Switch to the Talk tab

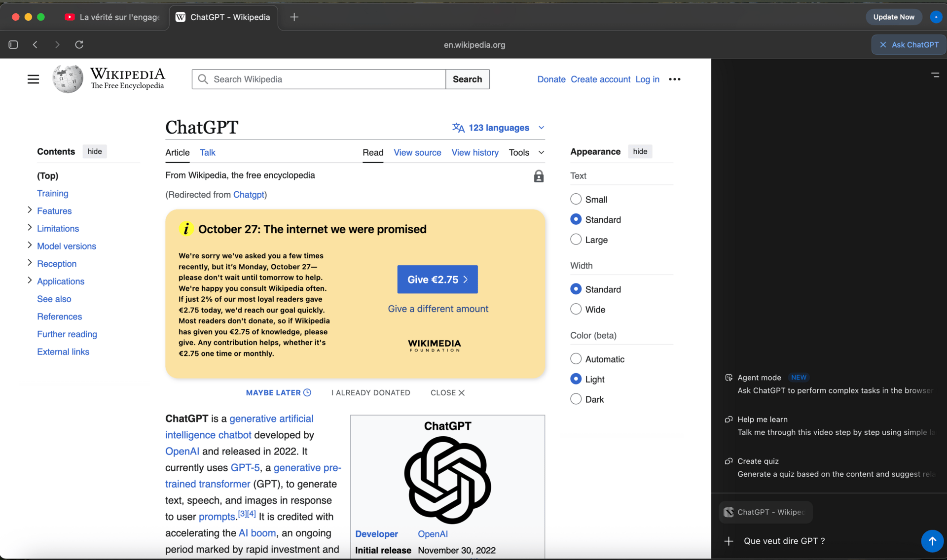(x=207, y=152)
